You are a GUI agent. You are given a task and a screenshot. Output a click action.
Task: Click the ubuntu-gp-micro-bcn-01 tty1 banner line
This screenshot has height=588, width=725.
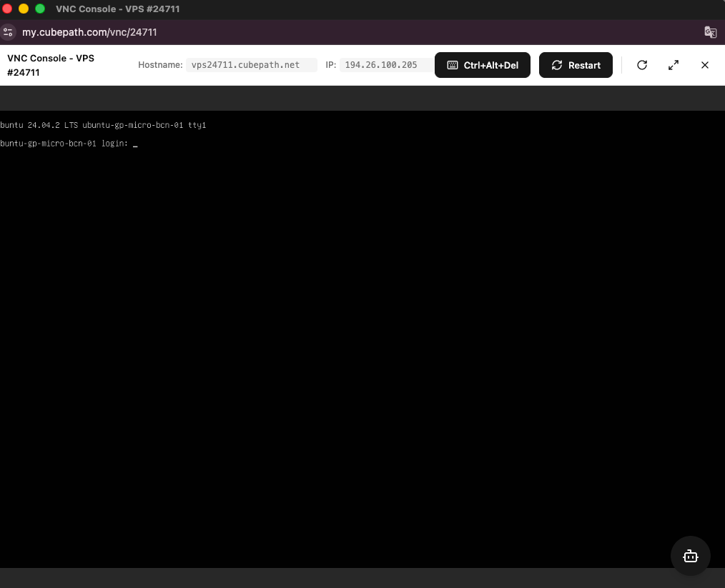coord(103,124)
